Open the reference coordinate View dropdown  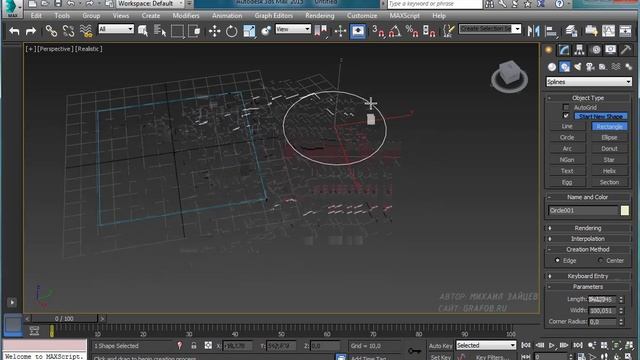pos(293,29)
